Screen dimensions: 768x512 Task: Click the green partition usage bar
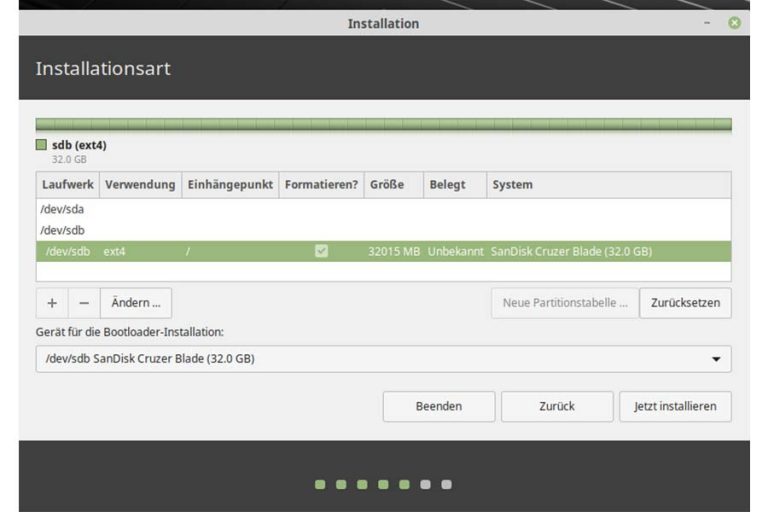[383, 125]
